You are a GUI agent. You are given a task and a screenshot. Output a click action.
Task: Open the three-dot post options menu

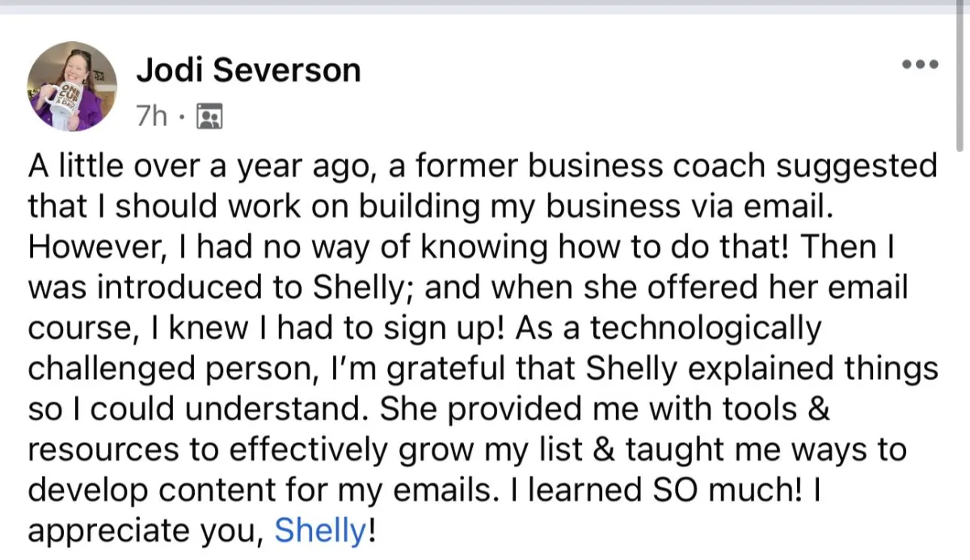(x=920, y=64)
